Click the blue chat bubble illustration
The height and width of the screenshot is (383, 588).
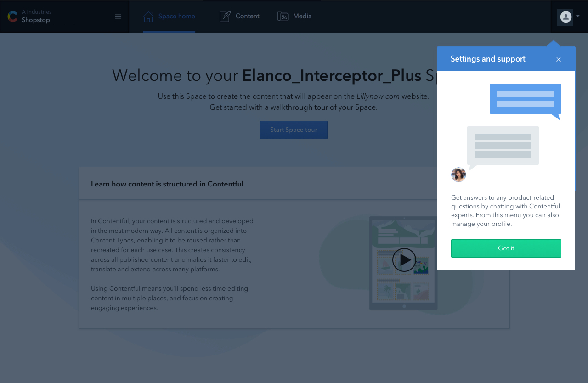point(525,100)
